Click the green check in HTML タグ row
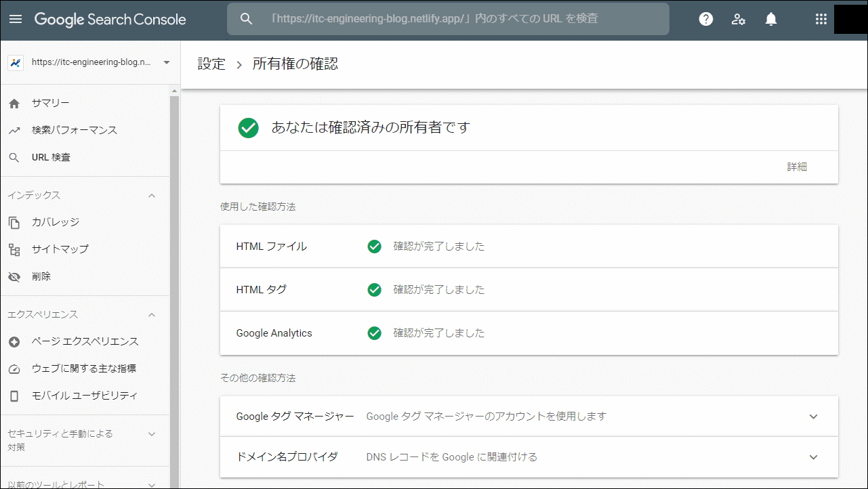868x489 pixels. [x=375, y=290]
